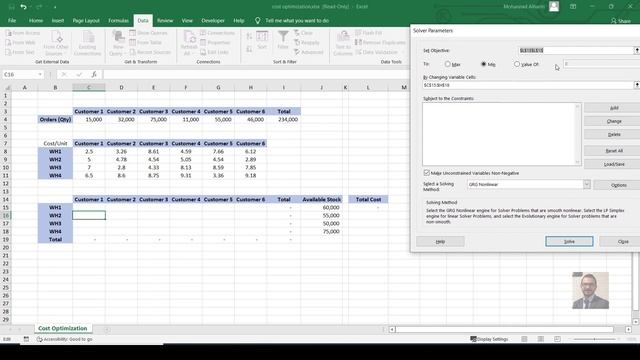Open Edit Links in ribbon
Screen dimensions: 640x360
point(215,52)
